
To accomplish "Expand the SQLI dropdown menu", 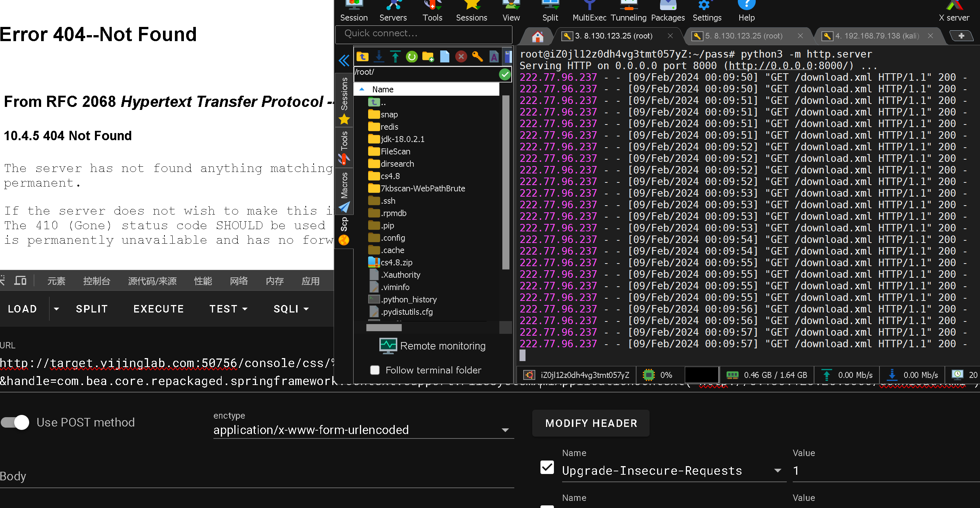I will (x=291, y=309).
